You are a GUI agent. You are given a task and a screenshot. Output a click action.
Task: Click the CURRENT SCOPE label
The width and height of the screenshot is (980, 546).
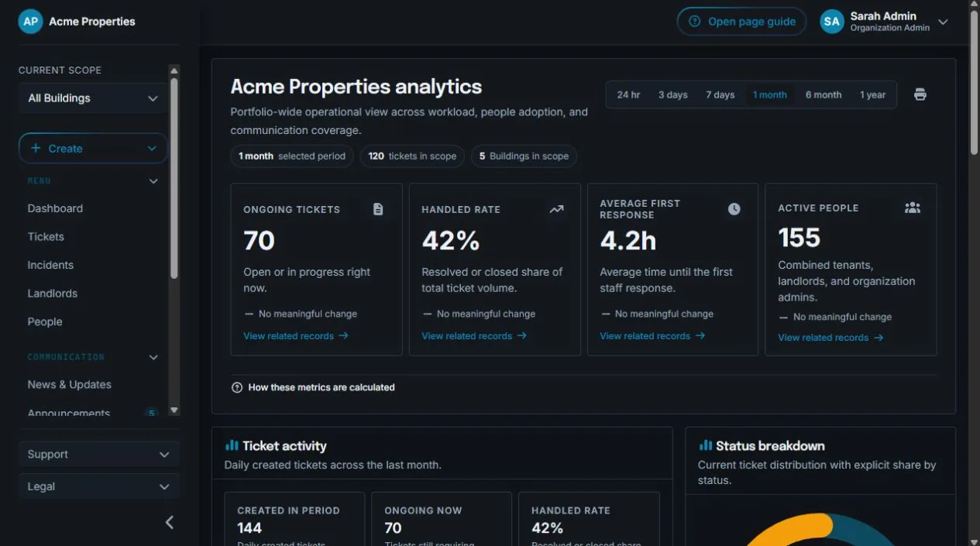click(x=60, y=70)
